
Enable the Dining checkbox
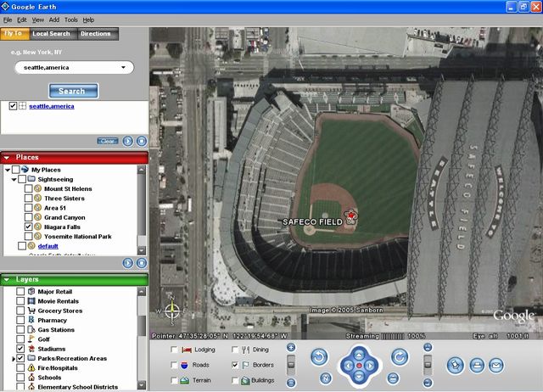(x=235, y=350)
